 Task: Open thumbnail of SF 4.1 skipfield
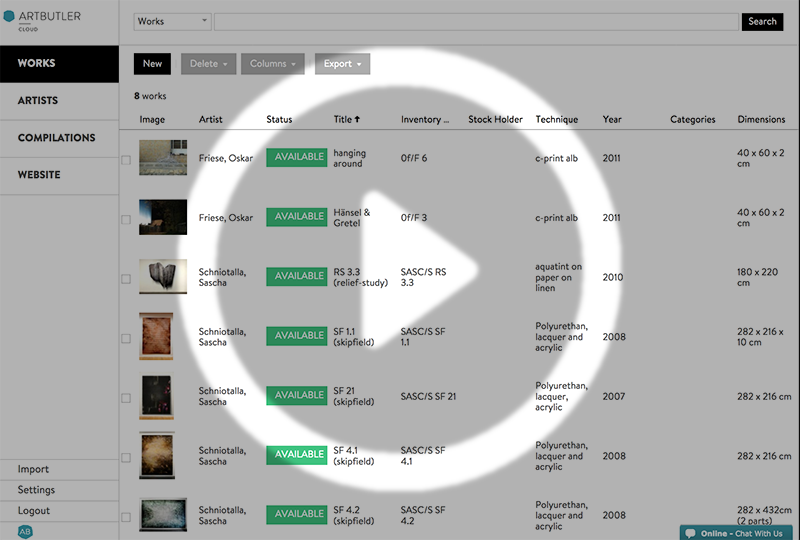click(157, 455)
